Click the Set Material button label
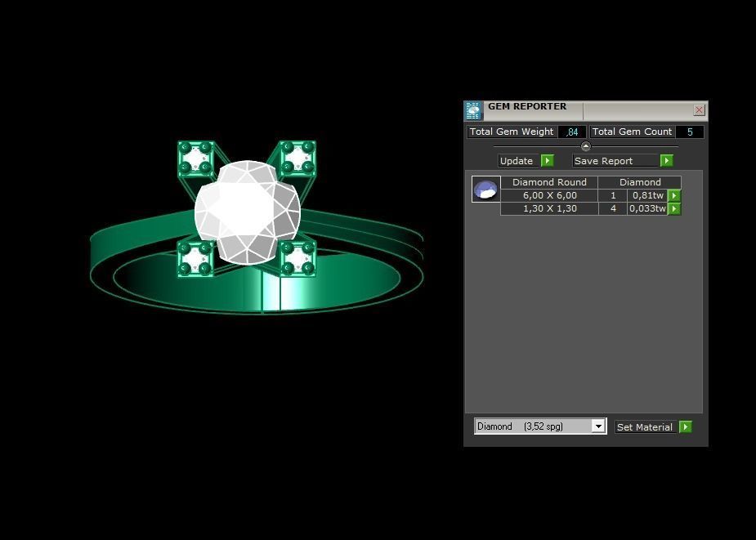This screenshot has height=540, width=756. [x=646, y=426]
